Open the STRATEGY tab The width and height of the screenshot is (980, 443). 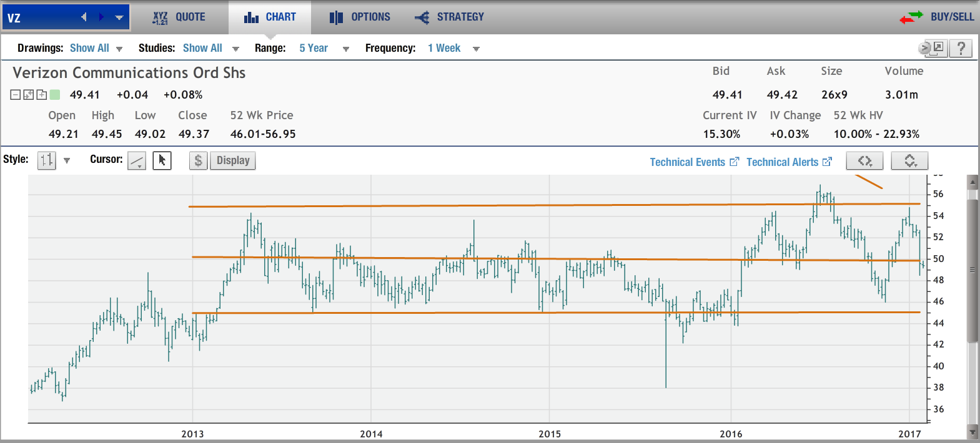pos(449,17)
